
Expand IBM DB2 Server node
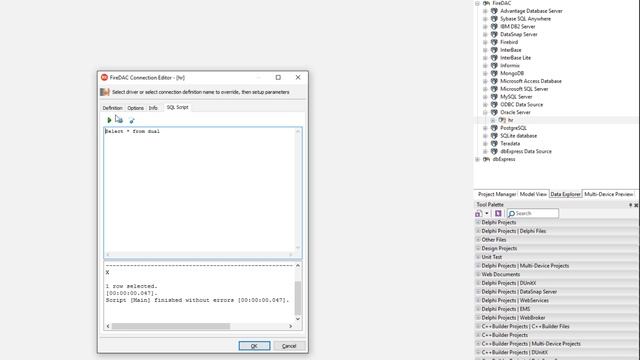(x=485, y=27)
